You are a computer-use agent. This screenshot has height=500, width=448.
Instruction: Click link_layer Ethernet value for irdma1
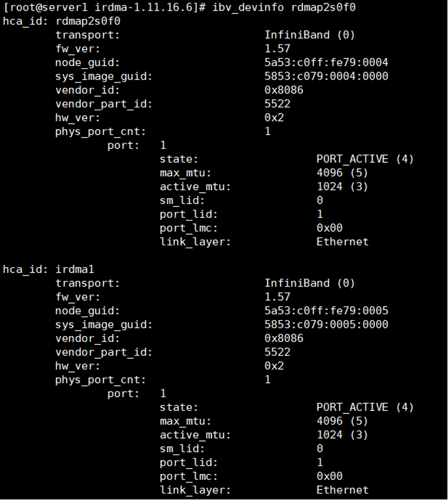342,490
